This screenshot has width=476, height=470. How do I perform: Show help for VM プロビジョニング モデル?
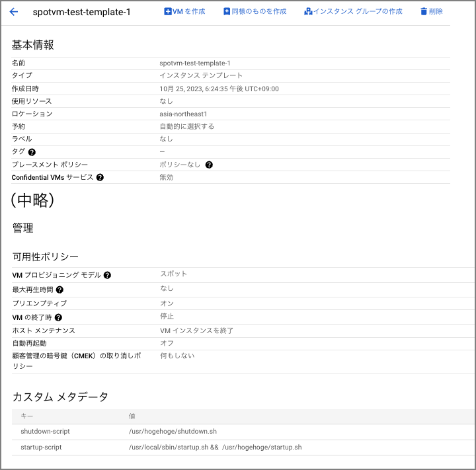pos(107,275)
